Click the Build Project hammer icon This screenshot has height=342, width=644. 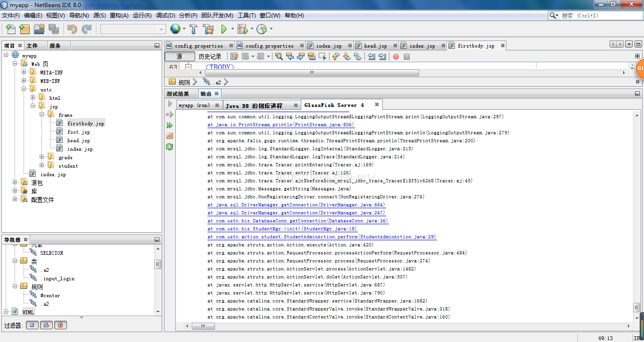[x=193, y=29]
